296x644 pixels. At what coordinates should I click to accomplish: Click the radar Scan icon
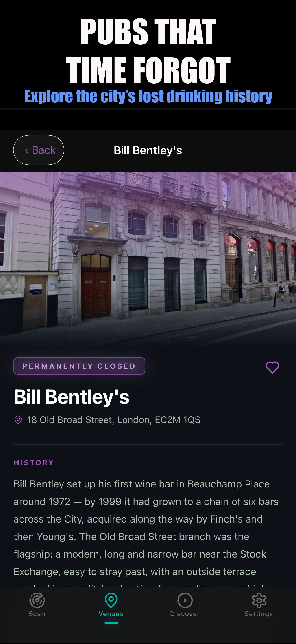37,600
